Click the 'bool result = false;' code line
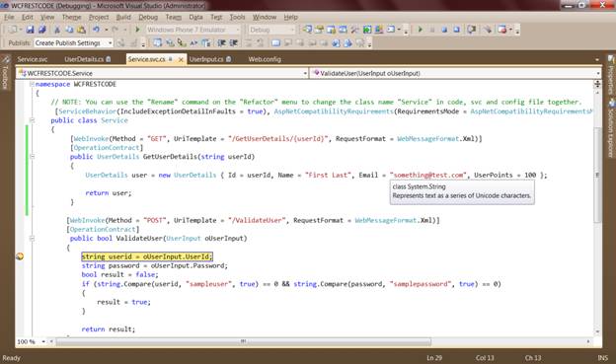This screenshot has width=616, height=364. (x=119, y=274)
